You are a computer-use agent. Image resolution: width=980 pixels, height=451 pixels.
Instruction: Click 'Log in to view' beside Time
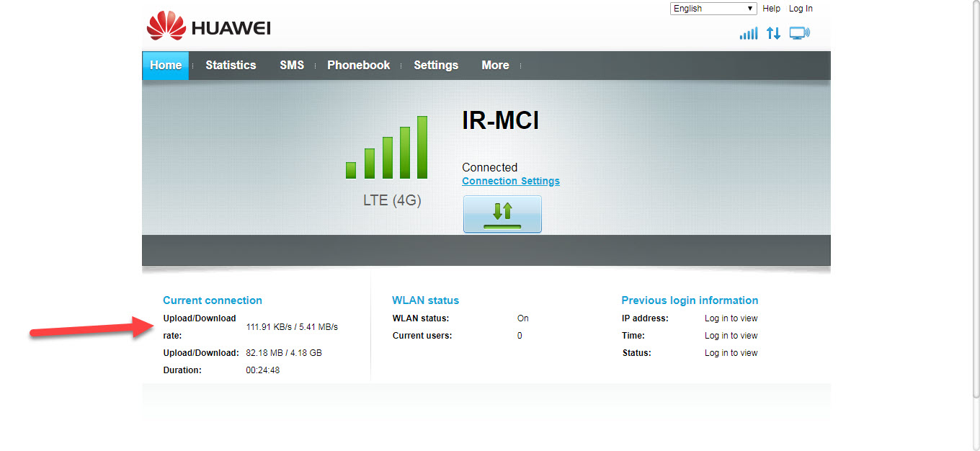tap(731, 336)
